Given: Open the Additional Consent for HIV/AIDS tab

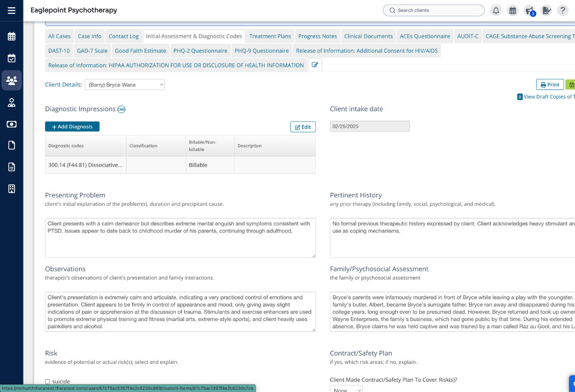Looking at the screenshot, I should tap(367, 51).
